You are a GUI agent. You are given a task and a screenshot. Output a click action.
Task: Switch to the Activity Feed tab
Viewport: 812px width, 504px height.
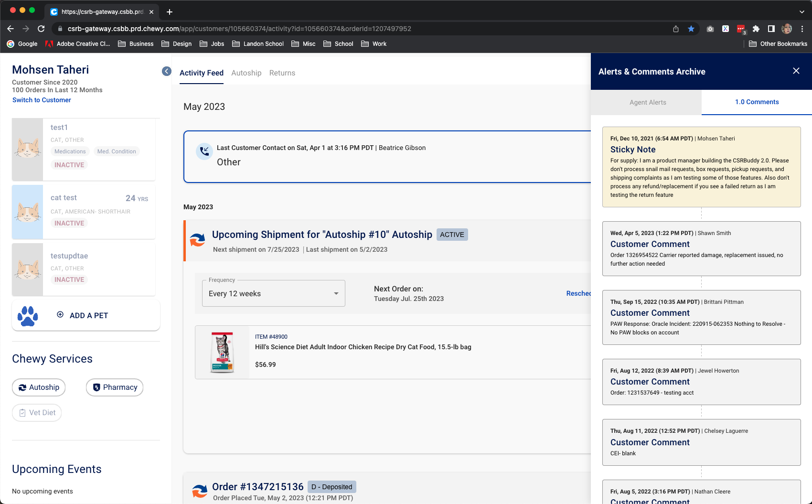coord(202,73)
